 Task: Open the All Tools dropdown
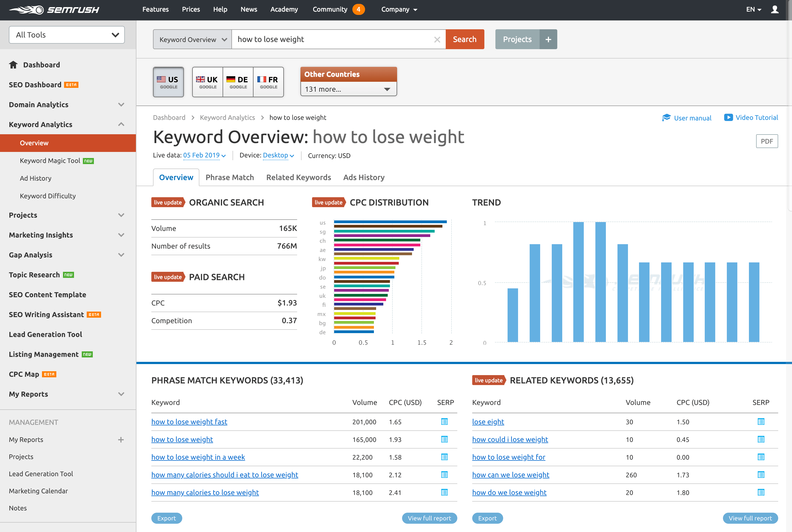67,35
